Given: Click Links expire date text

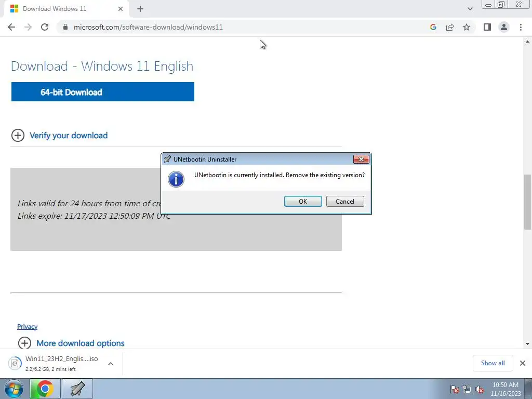Looking at the screenshot, I should click(x=94, y=216).
